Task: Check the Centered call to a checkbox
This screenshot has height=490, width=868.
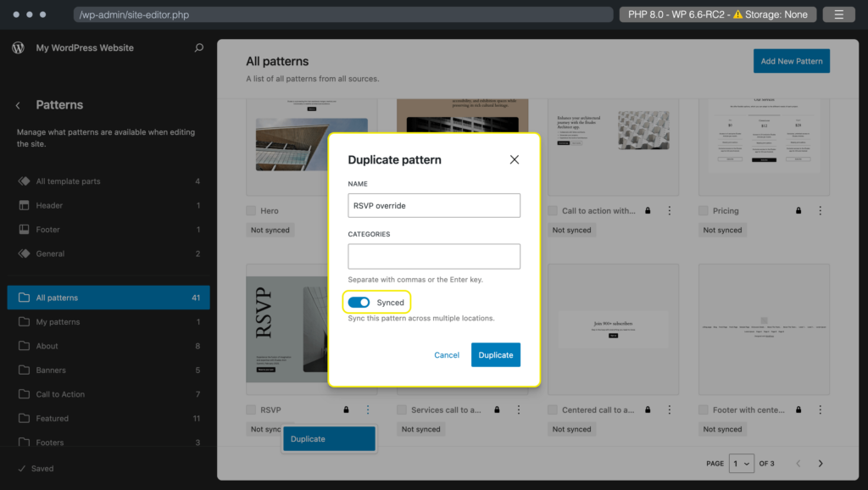Action: (x=553, y=409)
